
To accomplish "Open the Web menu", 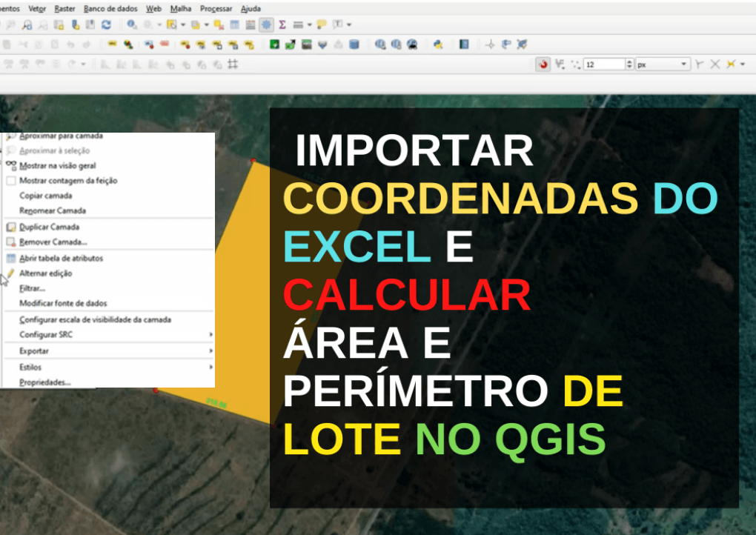I will (154, 9).
